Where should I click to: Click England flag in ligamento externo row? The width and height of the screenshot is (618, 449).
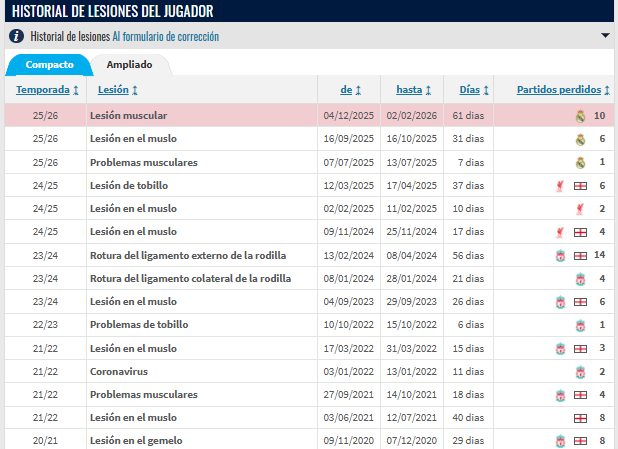[x=580, y=256]
